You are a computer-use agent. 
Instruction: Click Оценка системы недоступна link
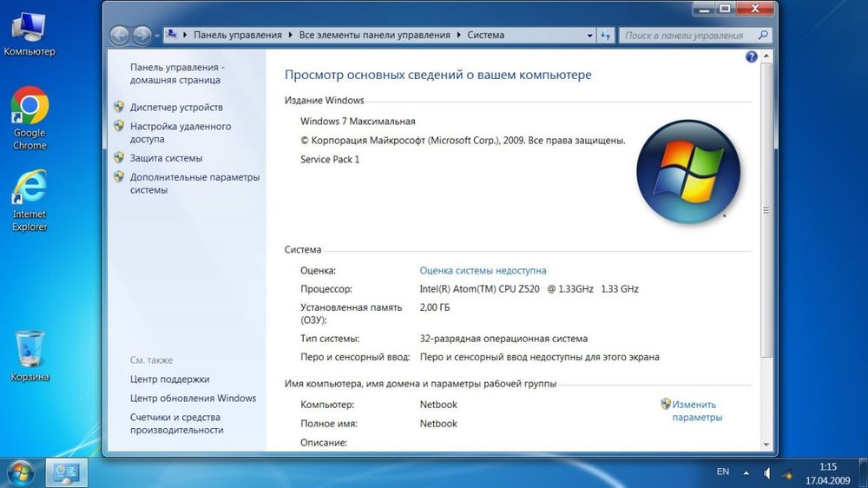[483, 271]
